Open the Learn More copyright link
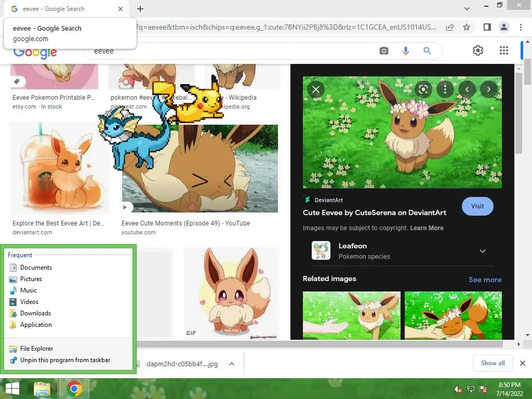Screen dimensions: 532x399 [x=427, y=228]
